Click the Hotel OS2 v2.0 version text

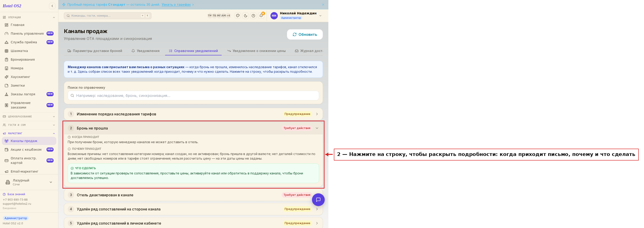point(13,223)
